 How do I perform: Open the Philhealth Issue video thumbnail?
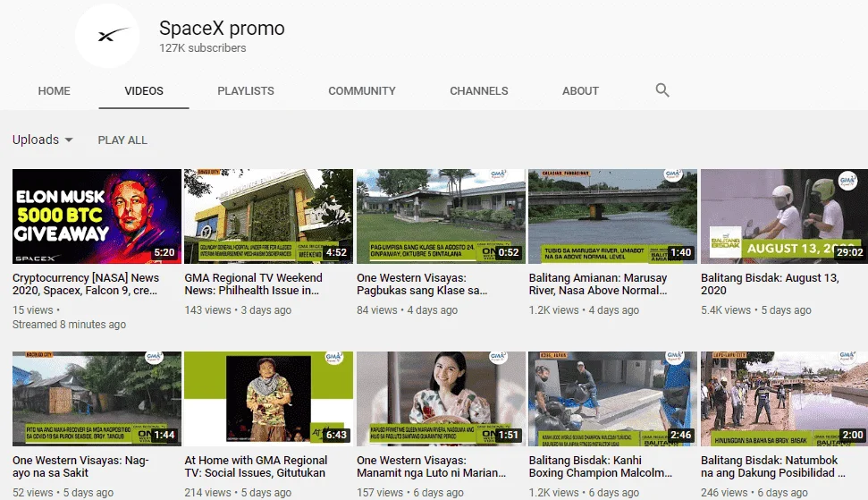pos(268,216)
